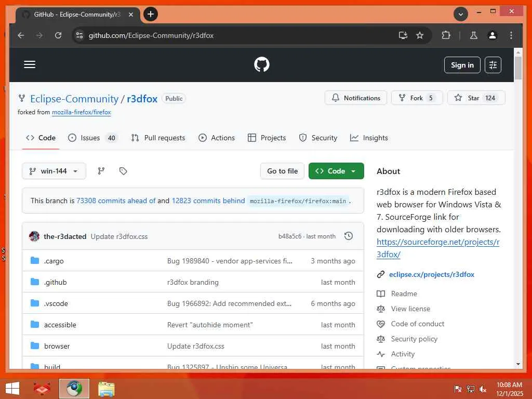
Task: Switch to the Issues tab
Action: [x=92, y=138]
